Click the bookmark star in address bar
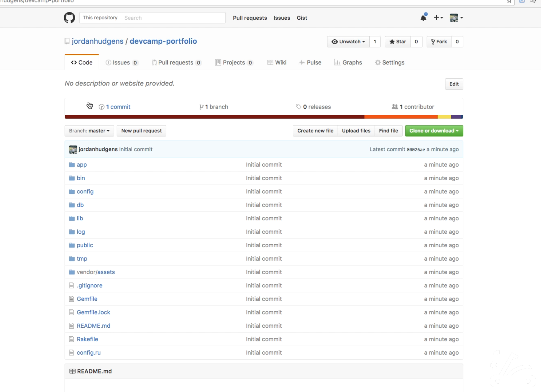541x392 pixels. [x=509, y=2]
